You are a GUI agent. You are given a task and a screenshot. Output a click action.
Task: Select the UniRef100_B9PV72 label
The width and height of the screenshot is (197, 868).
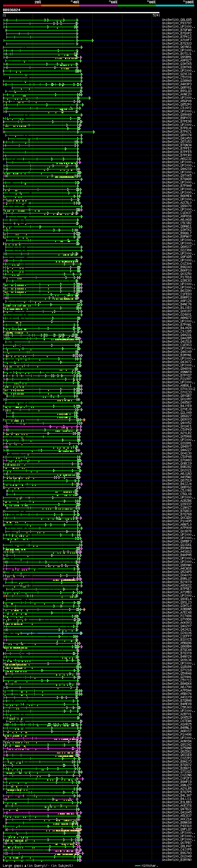tap(177, 118)
